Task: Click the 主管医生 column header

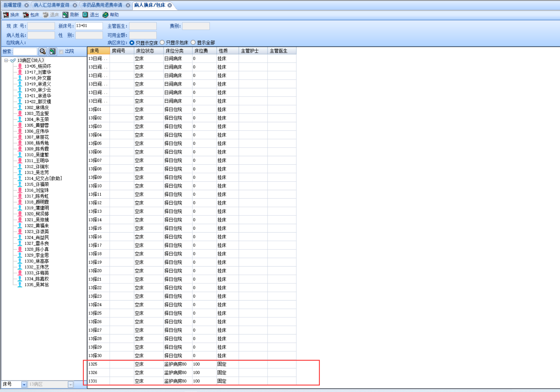Action: click(282, 51)
